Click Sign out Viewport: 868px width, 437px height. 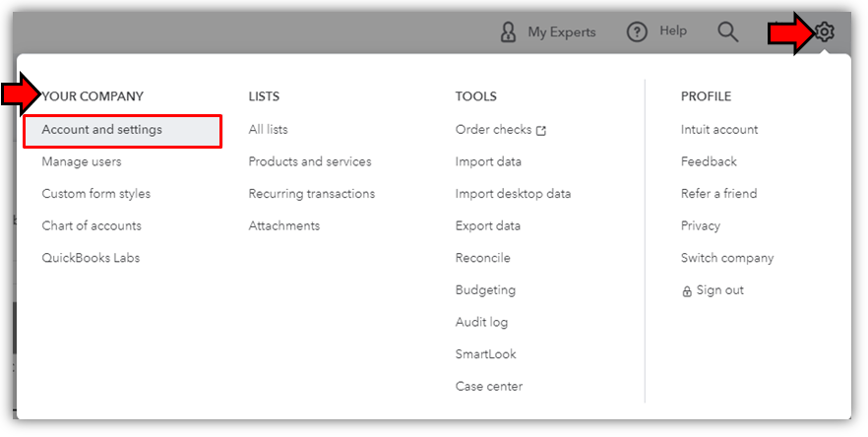719,290
